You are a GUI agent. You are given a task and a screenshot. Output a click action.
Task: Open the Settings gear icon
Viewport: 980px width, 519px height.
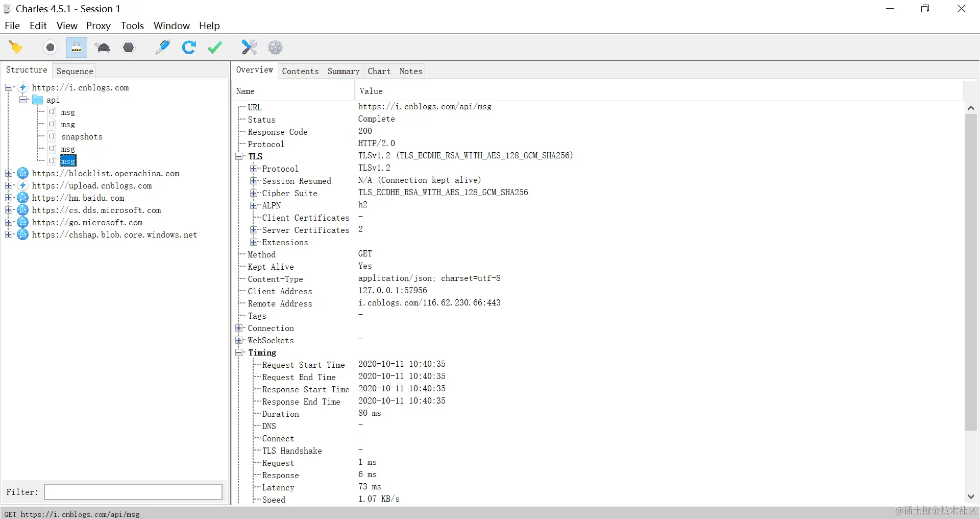tap(275, 48)
